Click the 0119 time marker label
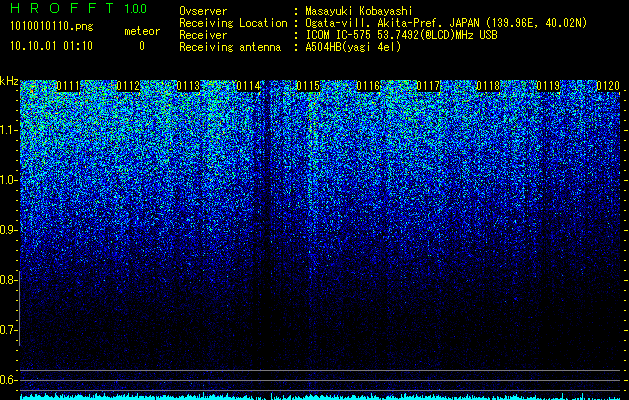 548,86
